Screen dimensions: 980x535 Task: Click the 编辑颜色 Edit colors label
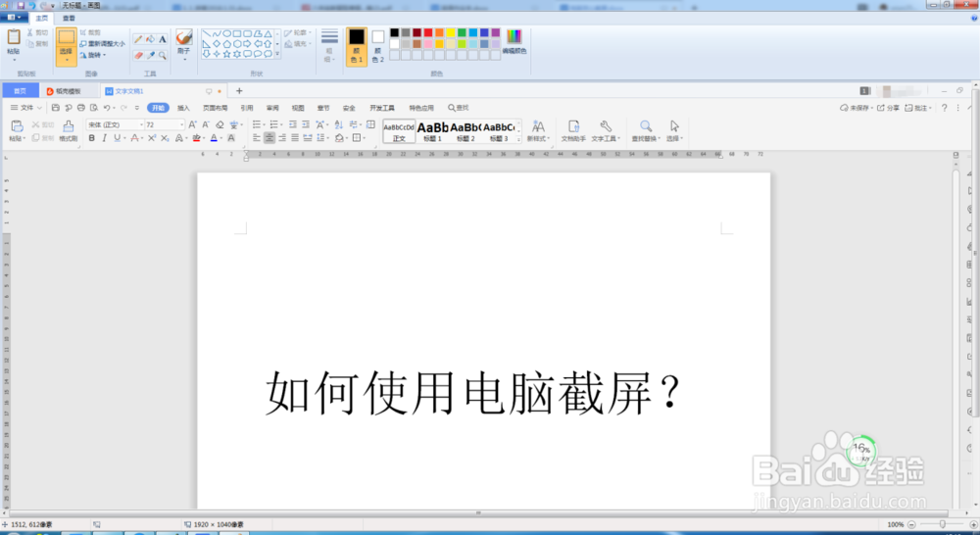coord(514,51)
